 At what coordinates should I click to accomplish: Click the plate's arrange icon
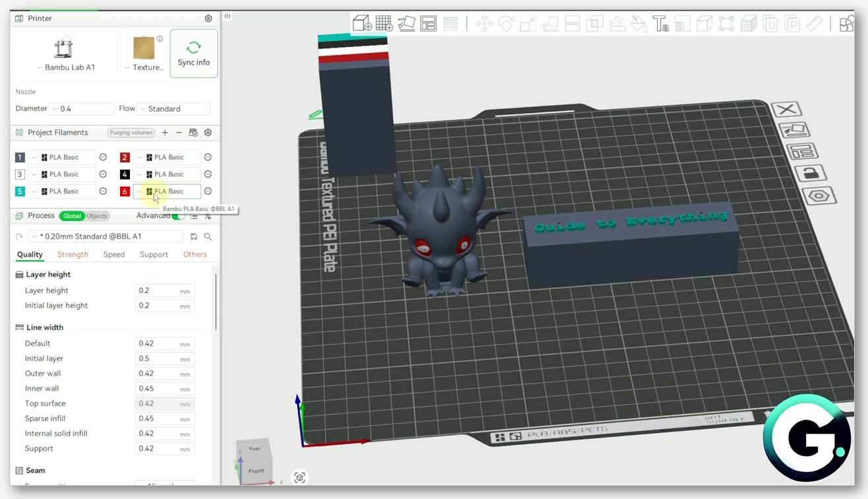pyautogui.click(x=801, y=151)
